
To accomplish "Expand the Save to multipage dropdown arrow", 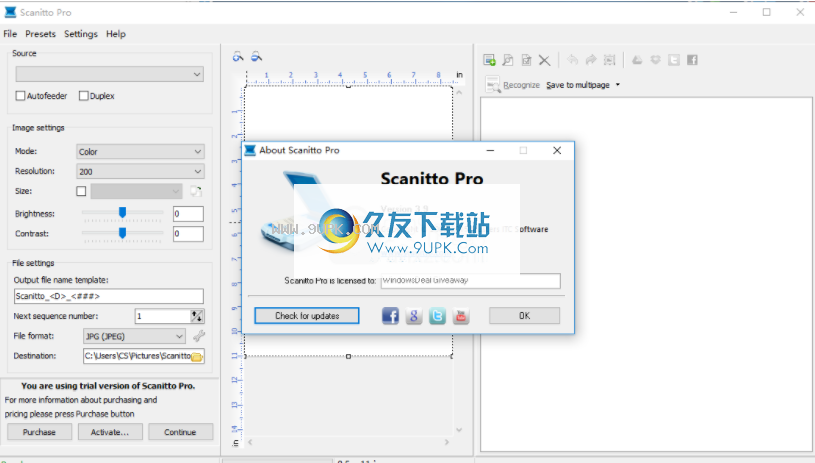I will click(618, 85).
